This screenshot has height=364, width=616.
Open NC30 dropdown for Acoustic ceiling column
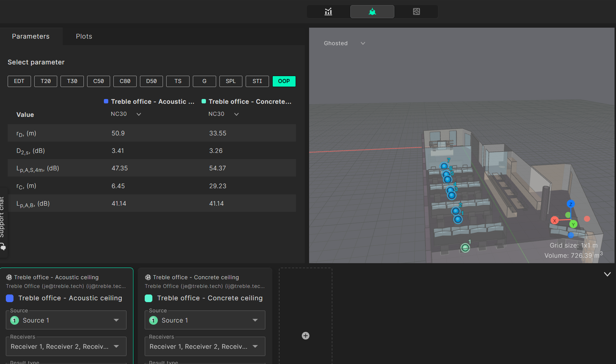pos(126,114)
